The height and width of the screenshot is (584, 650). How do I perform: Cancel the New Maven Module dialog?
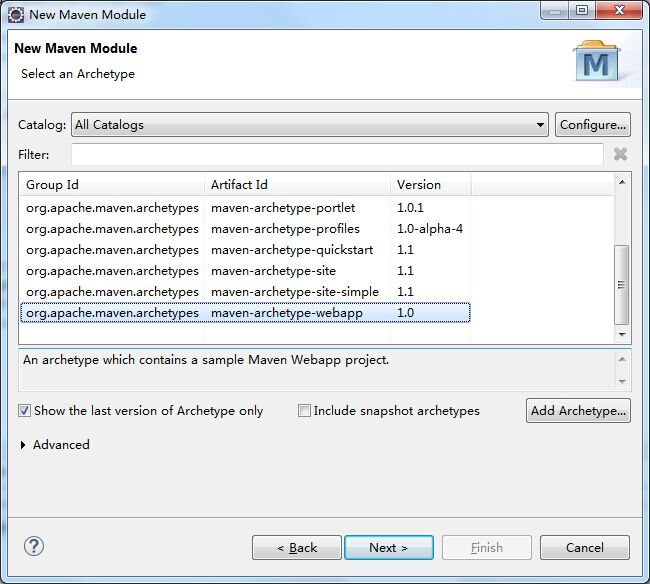(x=585, y=548)
